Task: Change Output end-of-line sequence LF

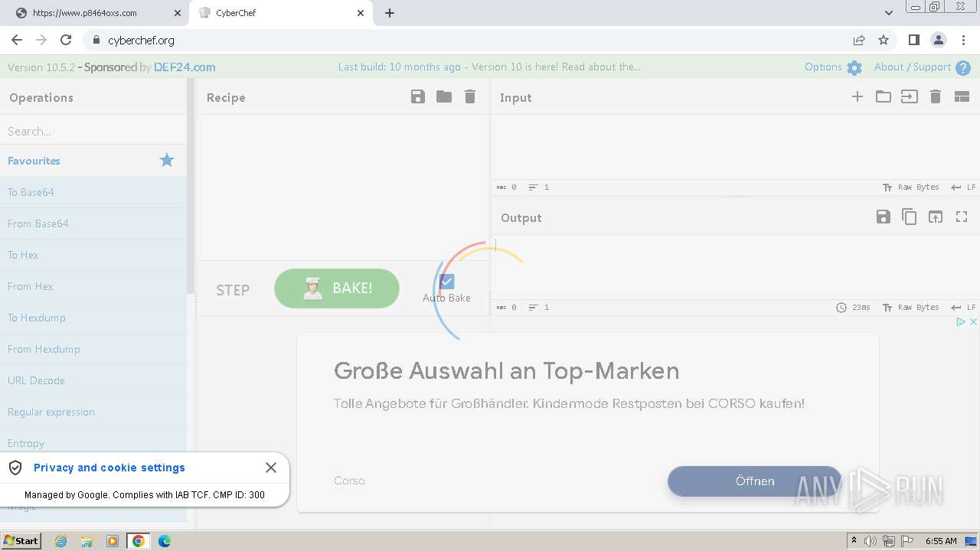Action: pyautogui.click(x=963, y=308)
